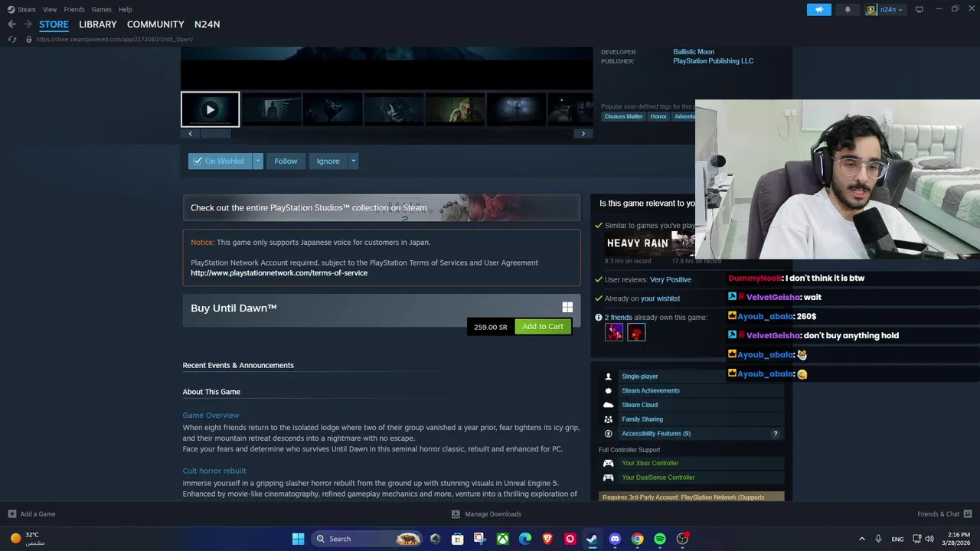Click the store URL address field
The height and width of the screenshot is (551, 980).
(x=114, y=39)
